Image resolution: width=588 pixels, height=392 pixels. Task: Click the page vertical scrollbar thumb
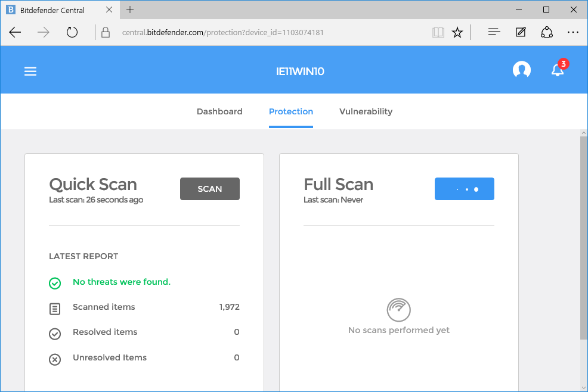coord(583,238)
